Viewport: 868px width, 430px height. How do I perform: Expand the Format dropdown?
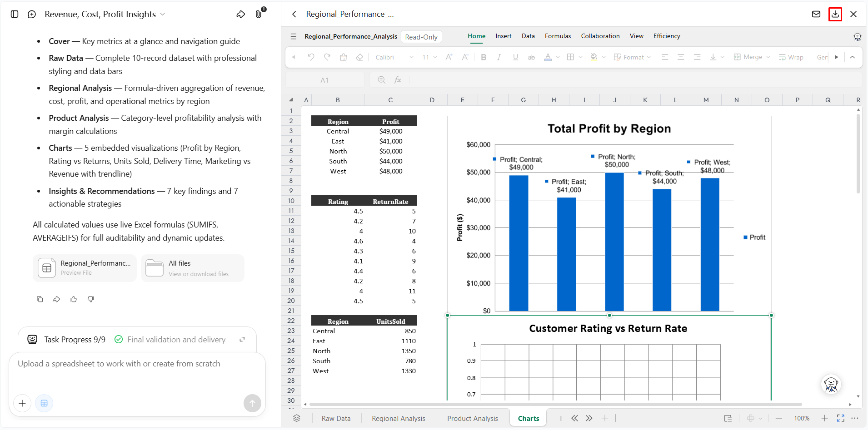click(632, 57)
